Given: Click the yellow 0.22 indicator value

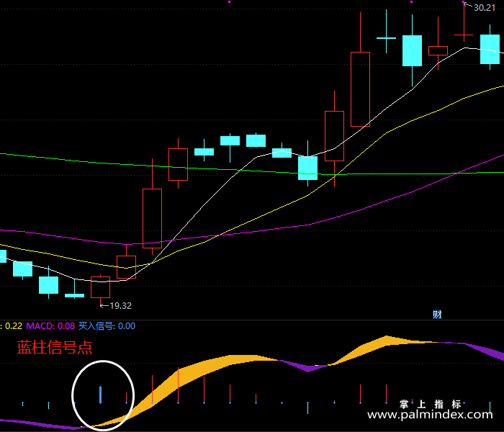Looking at the screenshot, I should click(14, 326).
